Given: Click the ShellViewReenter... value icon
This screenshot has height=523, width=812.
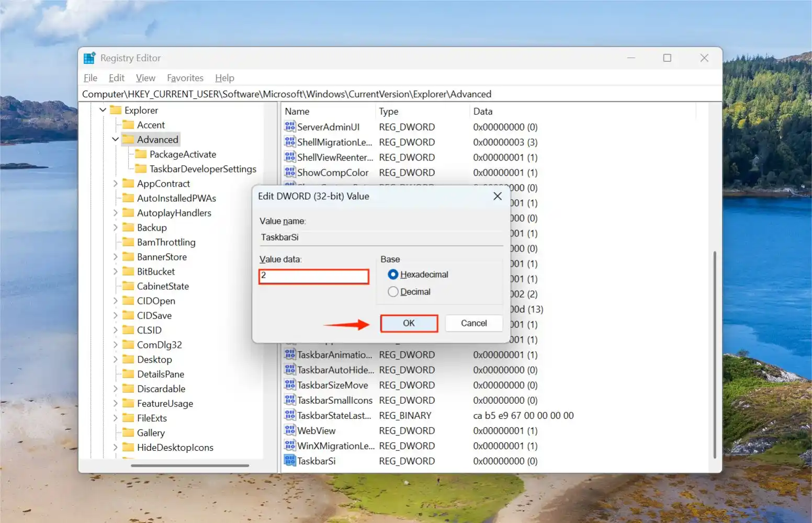Looking at the screenshot, I should click(290, 157).
